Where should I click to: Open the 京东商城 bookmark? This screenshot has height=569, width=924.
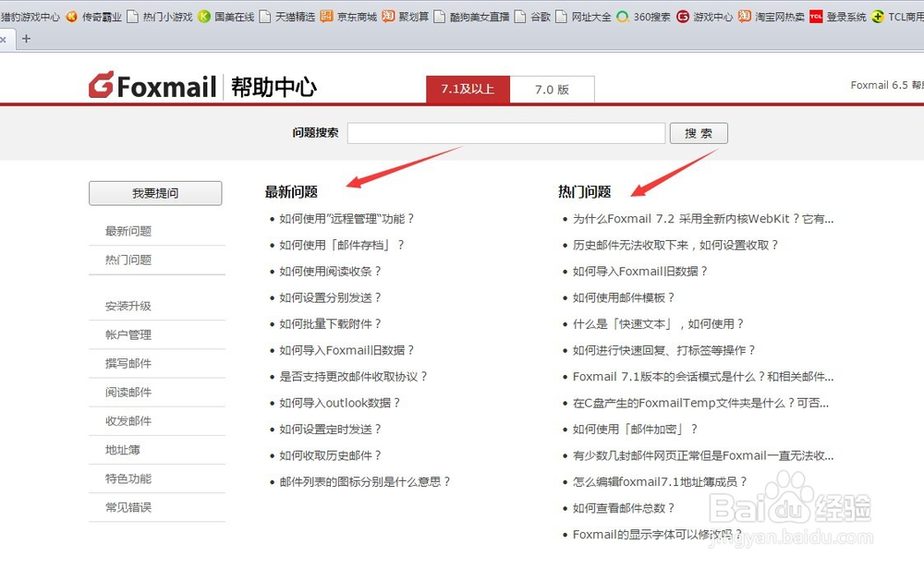(x=349, y=17)
